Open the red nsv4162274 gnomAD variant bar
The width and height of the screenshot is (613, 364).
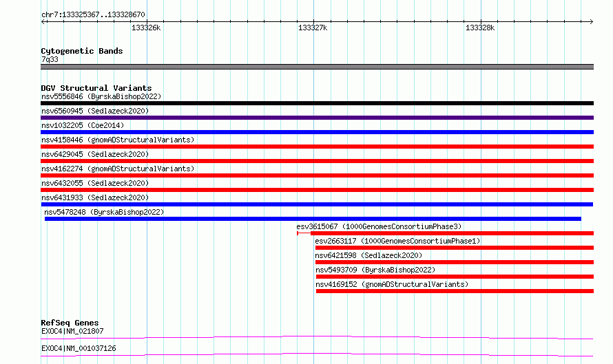point(317,175)
